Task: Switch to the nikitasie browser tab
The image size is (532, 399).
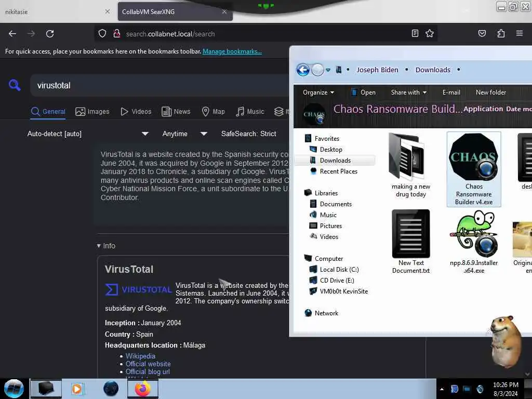Action: [57, 11]
